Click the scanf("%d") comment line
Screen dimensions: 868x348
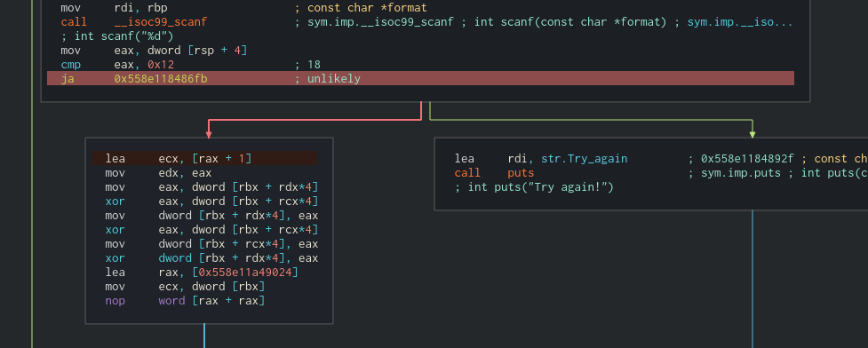(117, 36)
